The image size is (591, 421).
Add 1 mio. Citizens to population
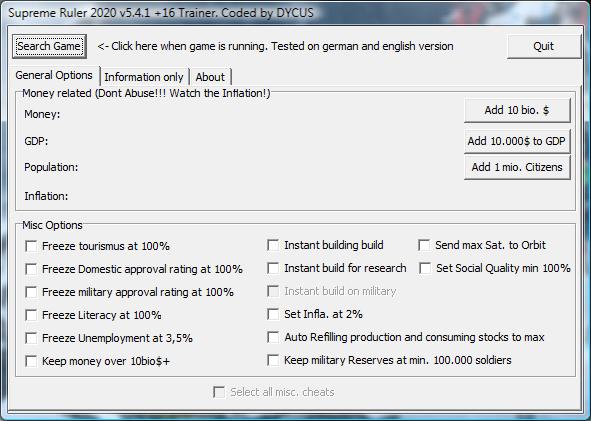coord(517,167)
